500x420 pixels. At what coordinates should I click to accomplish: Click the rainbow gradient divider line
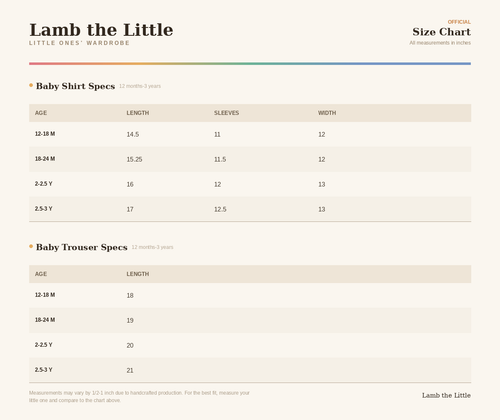250,63
